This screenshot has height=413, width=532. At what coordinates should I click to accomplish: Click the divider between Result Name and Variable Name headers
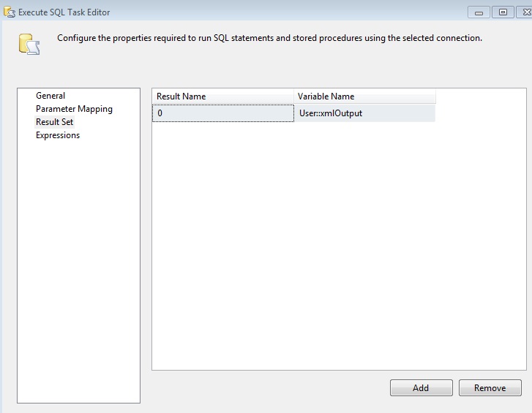pos(294,96)
